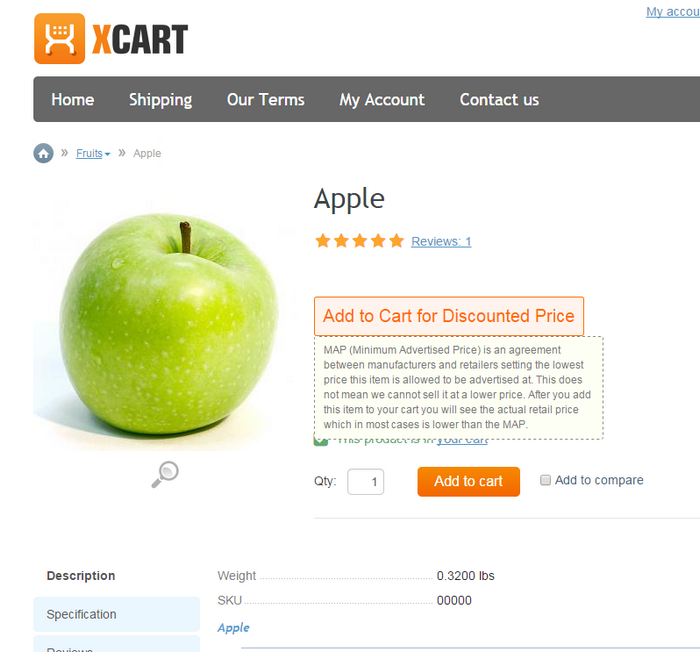Screen dimensions: 700x652
Task: Expand the Fruits breadcrumb dropdown arrow
Action: click(x=107, y=154)
